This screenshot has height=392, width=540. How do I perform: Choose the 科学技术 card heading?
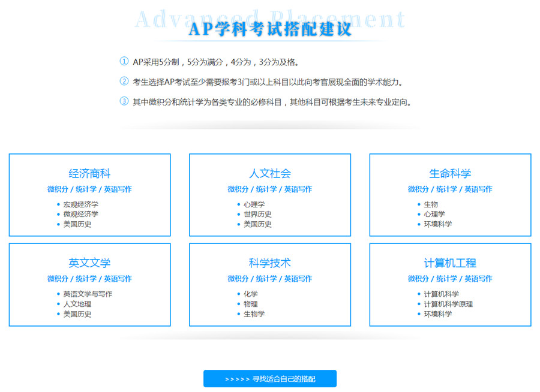point(270,263)
